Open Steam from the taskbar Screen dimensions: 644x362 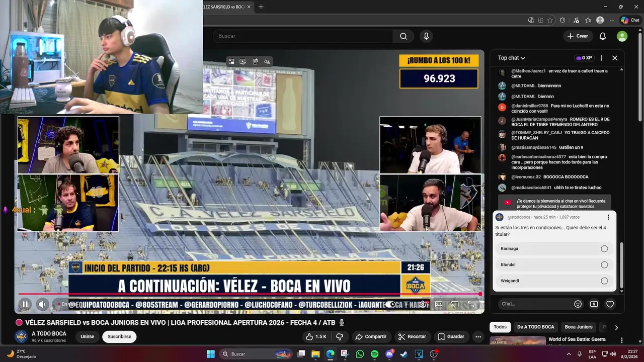[404, 354]
